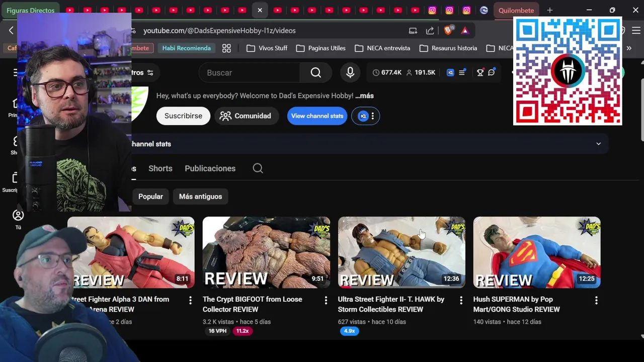Select the Figuras Directos tab group

click(30, 10)
